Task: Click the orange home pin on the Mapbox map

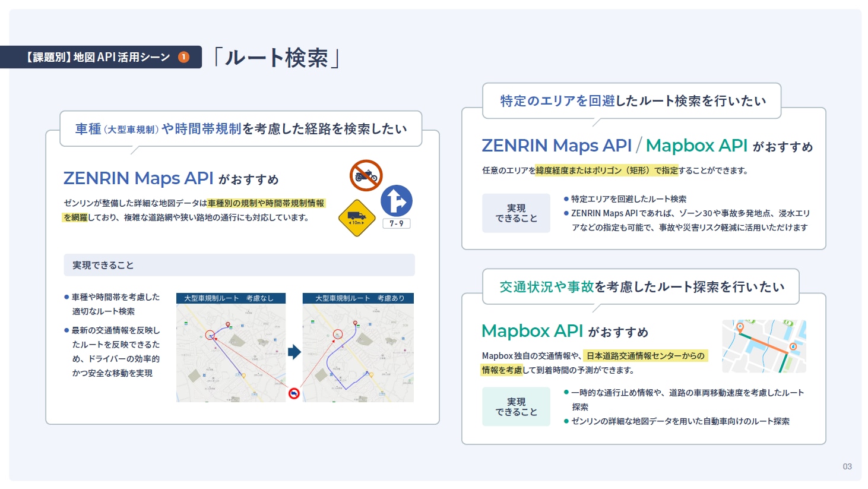Action: [x=740, y=327]
